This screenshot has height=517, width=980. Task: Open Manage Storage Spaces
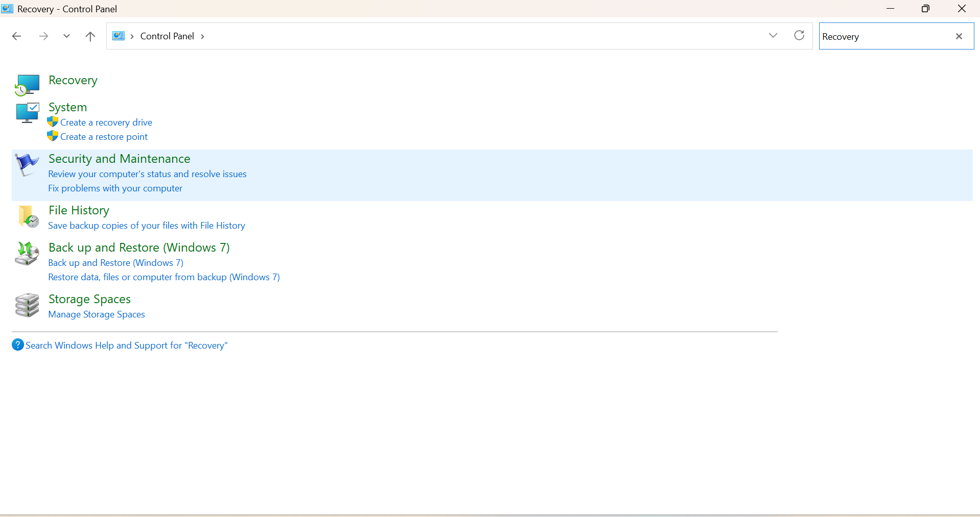[97, 314]
